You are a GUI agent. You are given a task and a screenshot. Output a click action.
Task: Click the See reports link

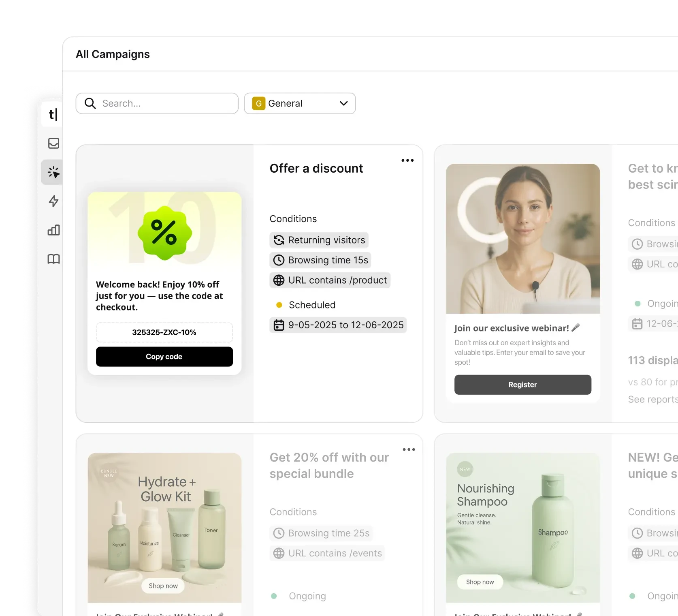point(652,400)
